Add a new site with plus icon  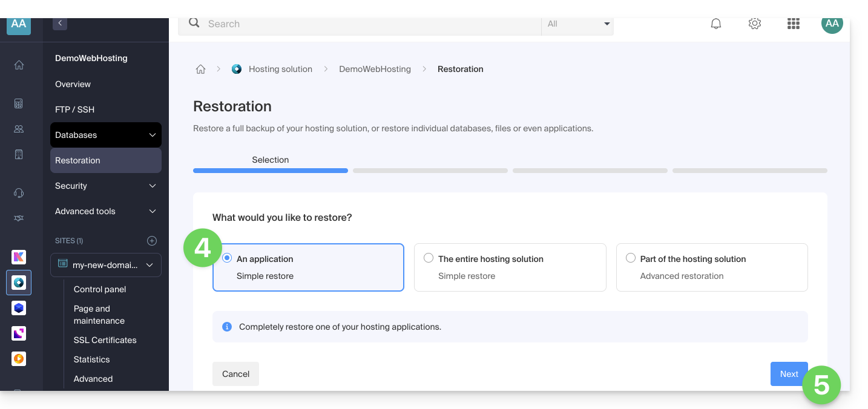pyautogui.click(x=152, y=241)
